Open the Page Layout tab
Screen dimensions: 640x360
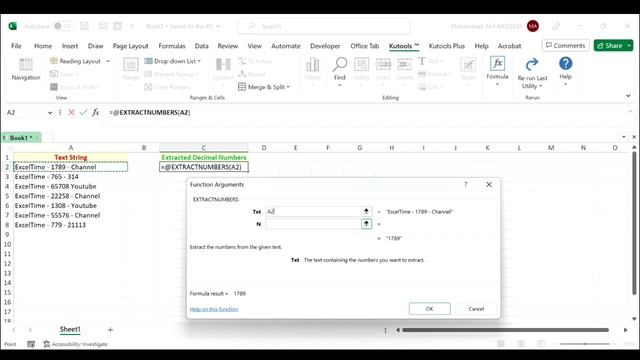click(130, 46)
